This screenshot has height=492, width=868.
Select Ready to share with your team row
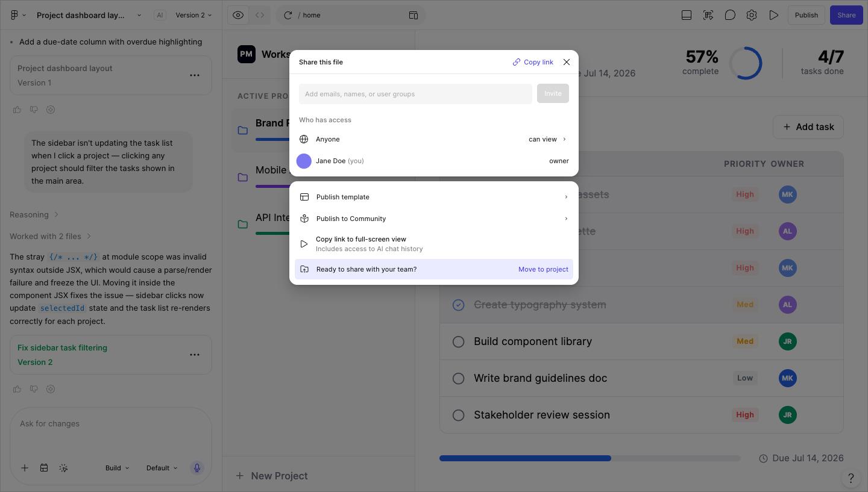coord(434,269)
